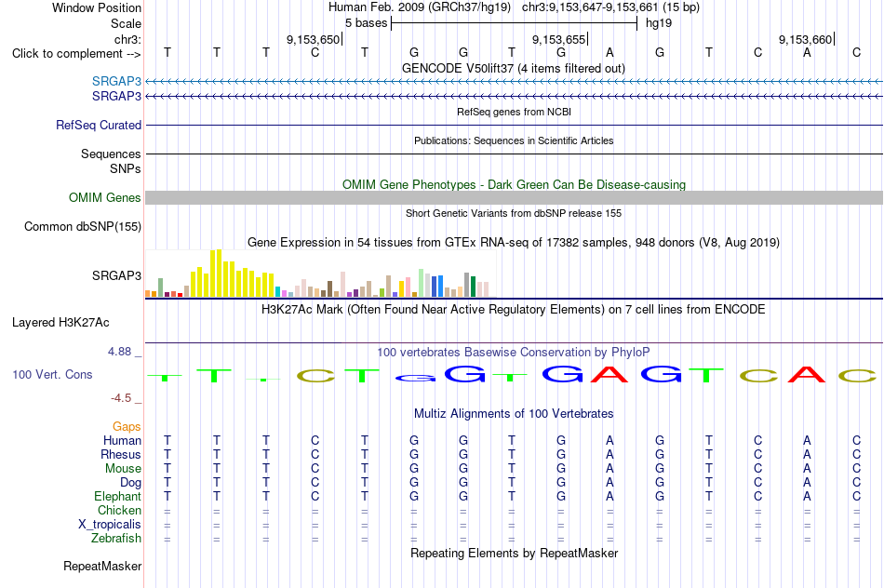Click the SNPs track label
The image size is (884, 588).
[x=126, y=168]
